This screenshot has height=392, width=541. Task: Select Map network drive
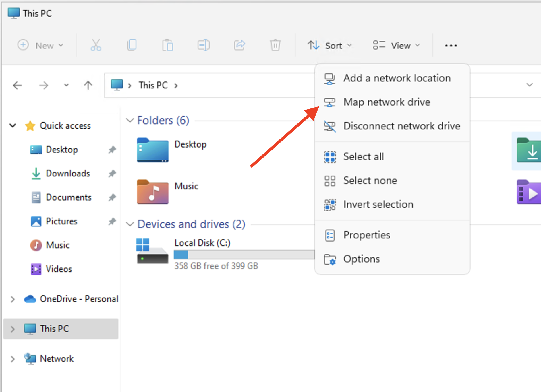(x=387, y=102)
